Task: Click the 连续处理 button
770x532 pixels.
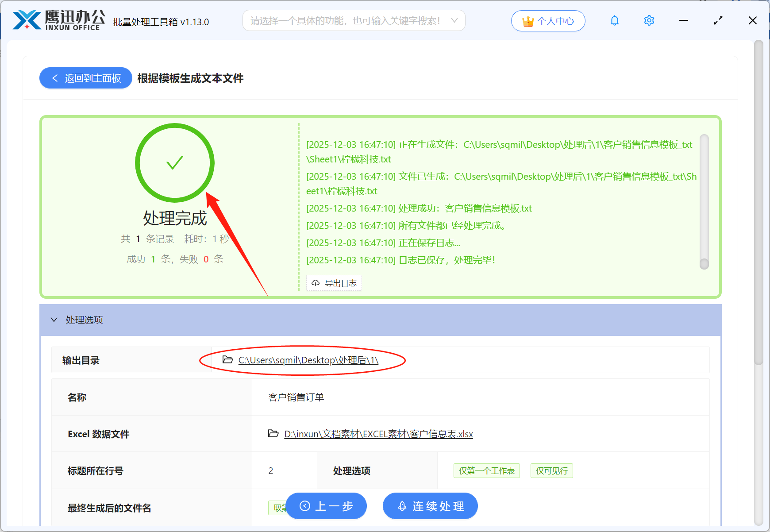Action: coord(430,506)
